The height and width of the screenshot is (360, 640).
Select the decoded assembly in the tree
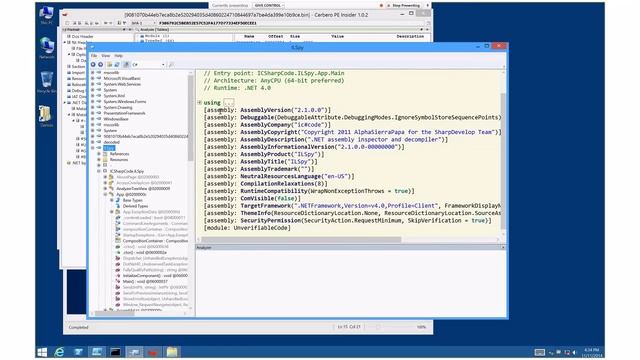pyautogui.click(x=111, y=142)
